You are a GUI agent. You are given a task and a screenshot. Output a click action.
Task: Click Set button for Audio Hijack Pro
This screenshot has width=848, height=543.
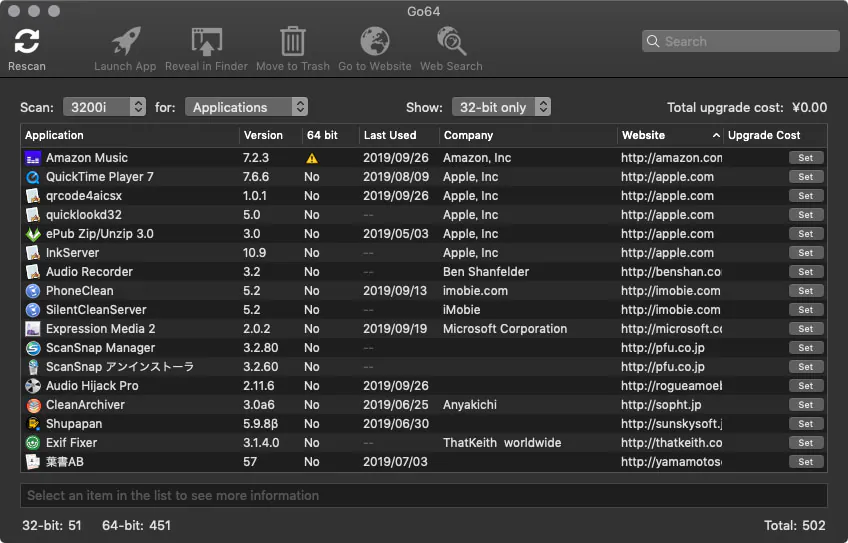tap(806, 386)
